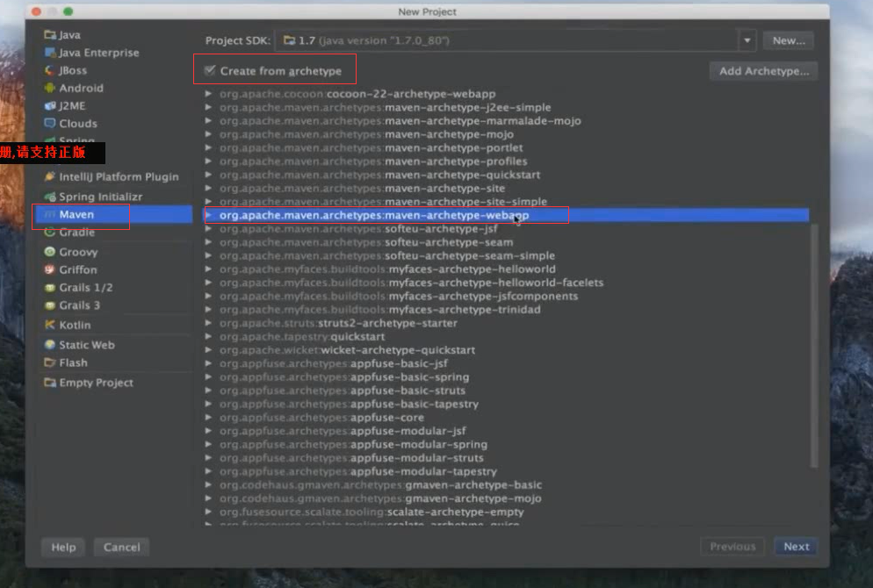Click the Next button

[x=797, y=547]
